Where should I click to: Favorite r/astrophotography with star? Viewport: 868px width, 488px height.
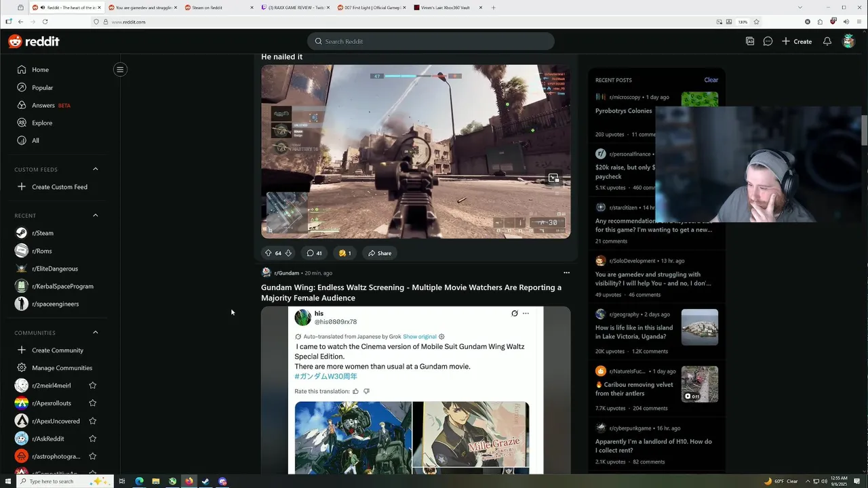click(x=93, y=456)
